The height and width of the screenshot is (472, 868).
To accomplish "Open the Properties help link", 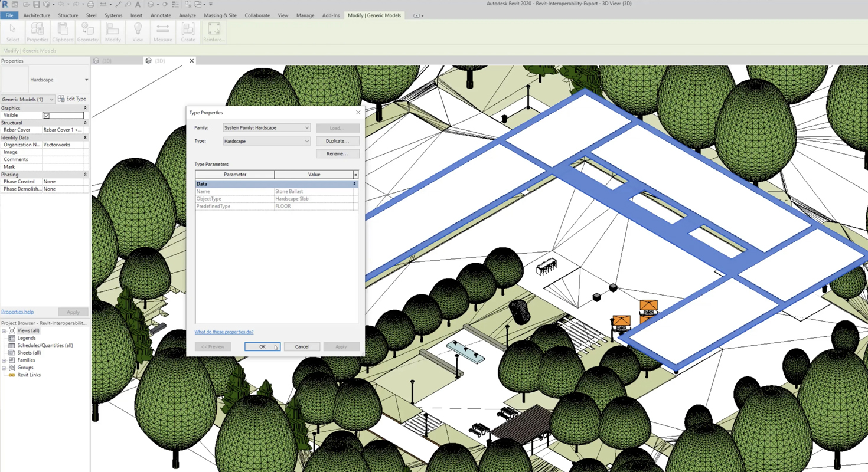I will click(x=17, y=312).
